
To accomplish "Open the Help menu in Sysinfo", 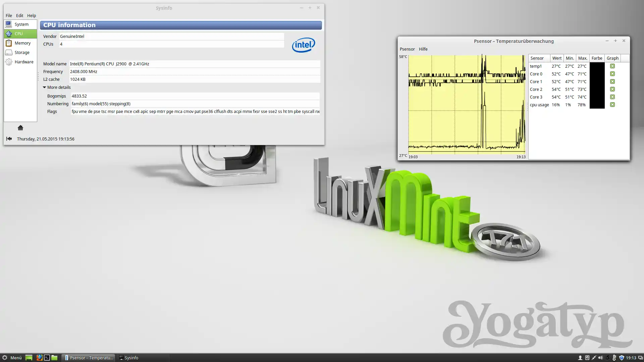I will click(x=32, y=15).
